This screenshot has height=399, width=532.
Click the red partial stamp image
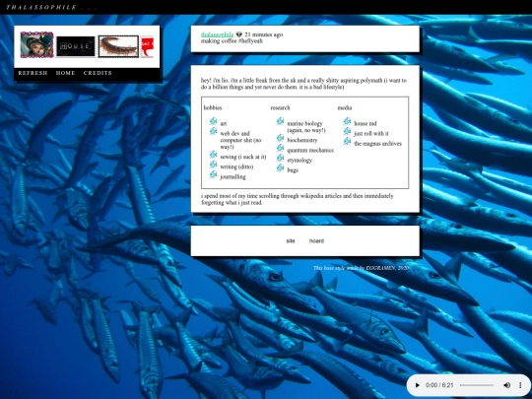147,46
